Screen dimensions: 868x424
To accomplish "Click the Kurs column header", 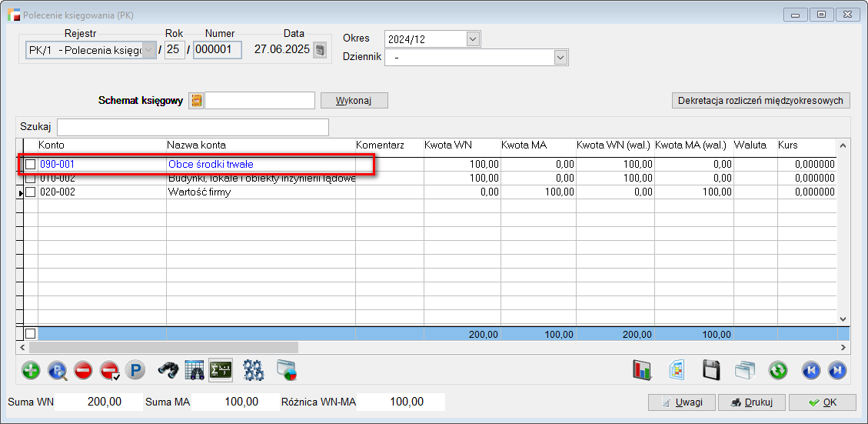I will (807, 145).
